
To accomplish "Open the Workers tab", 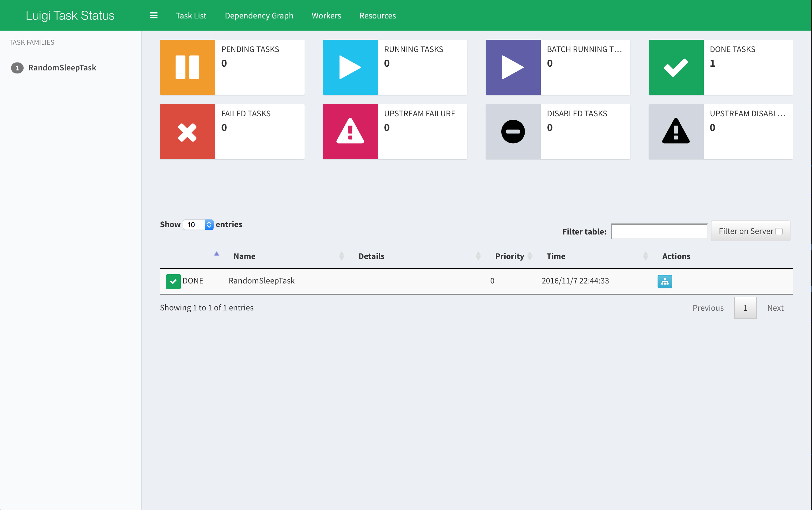I will tap(326, 16).
